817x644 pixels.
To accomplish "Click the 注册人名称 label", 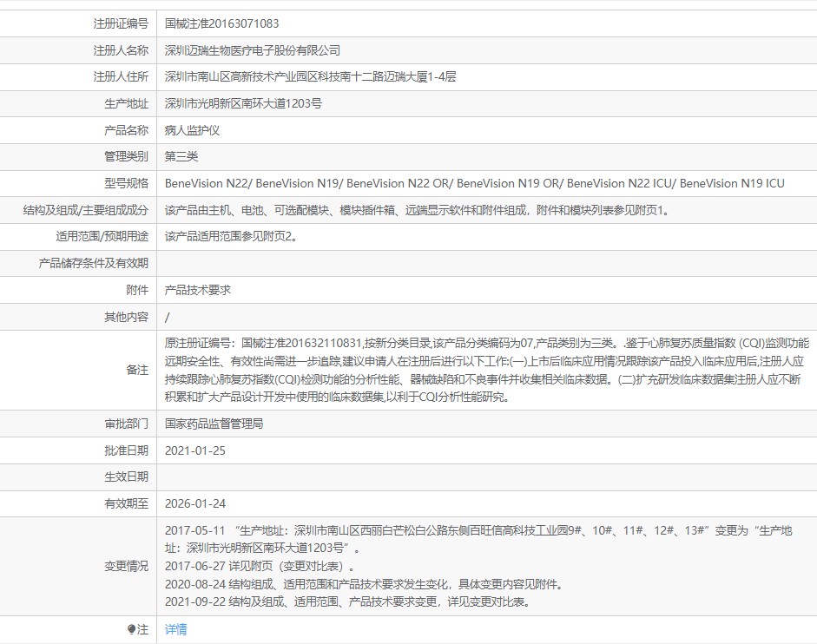I will click(x=121, y=50).
